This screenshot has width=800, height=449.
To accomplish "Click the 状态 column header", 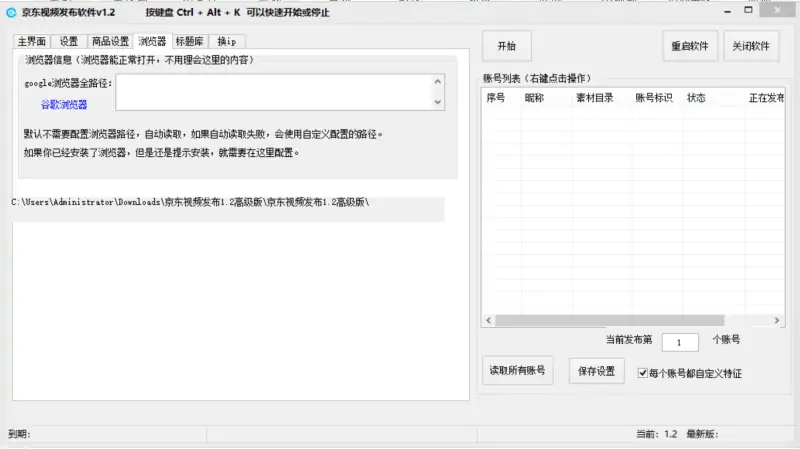I will click(x=696, y=98).
